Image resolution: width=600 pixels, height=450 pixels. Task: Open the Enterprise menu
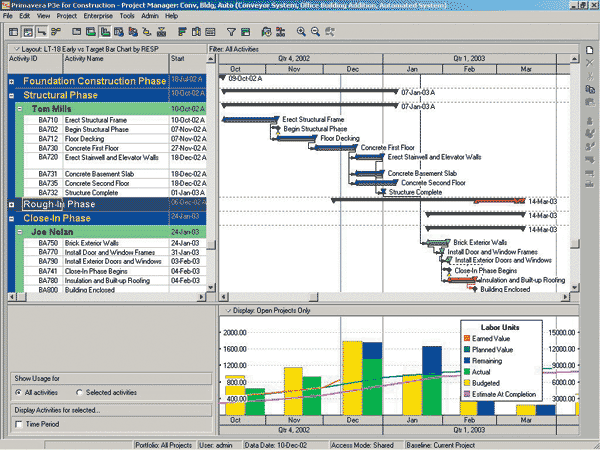(x=98, y=16)
